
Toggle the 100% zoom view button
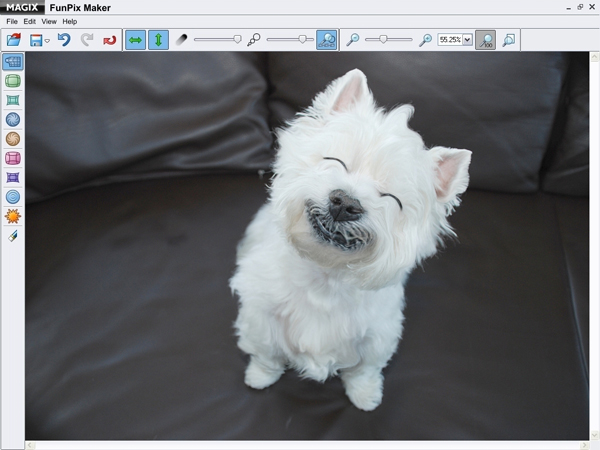click(485, 40)
